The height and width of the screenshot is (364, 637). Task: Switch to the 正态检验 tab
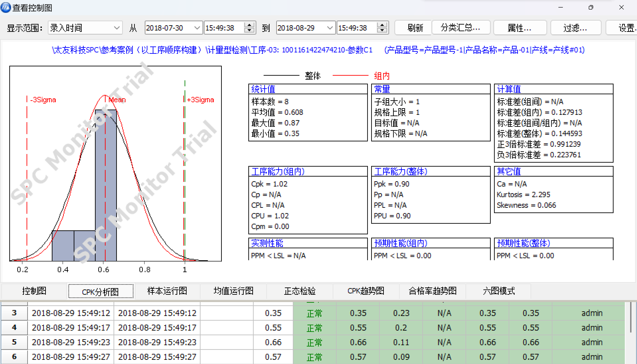tap(299, 291)
